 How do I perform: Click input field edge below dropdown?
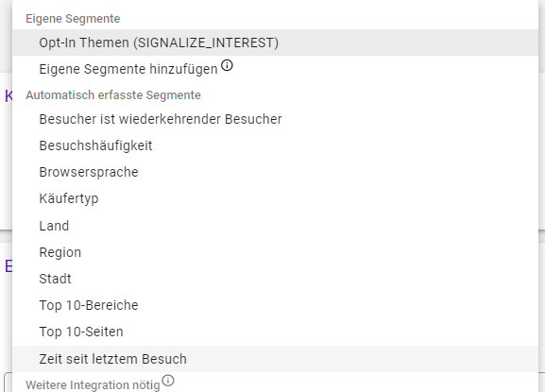click(x=8, y=382)
